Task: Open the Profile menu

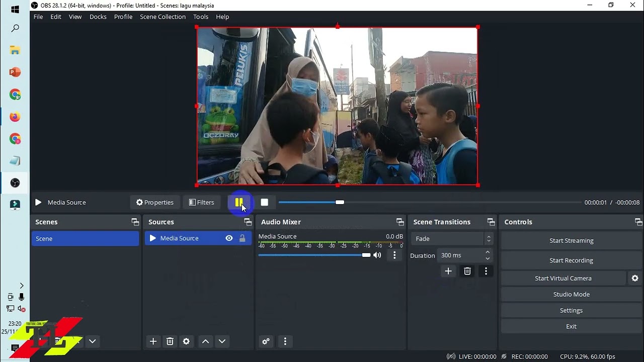Action: click(x=123, y=17)
